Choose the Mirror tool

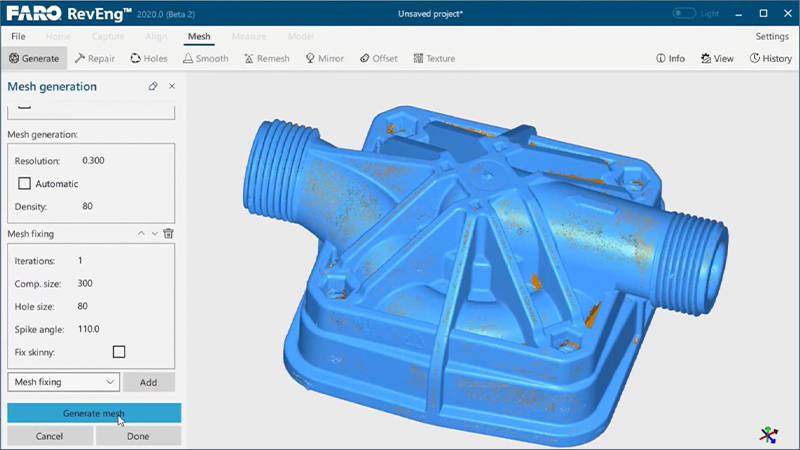coord(325,58)
